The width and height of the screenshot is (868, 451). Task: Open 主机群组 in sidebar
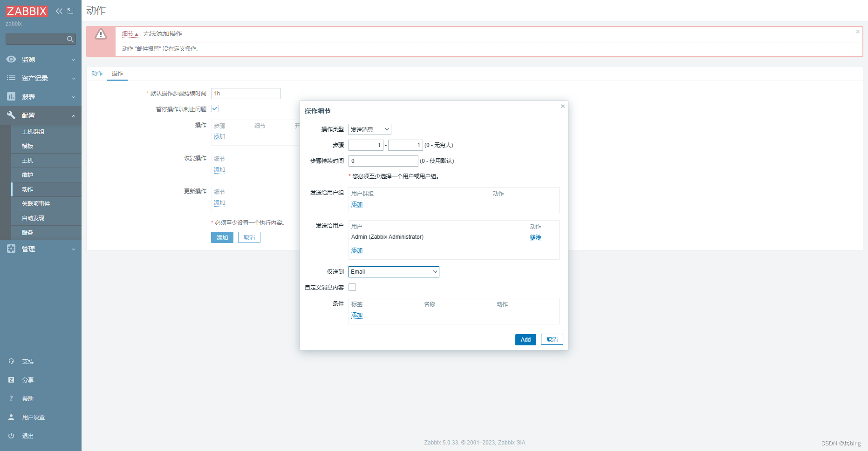pyautogui.click(x=47, y=132)
